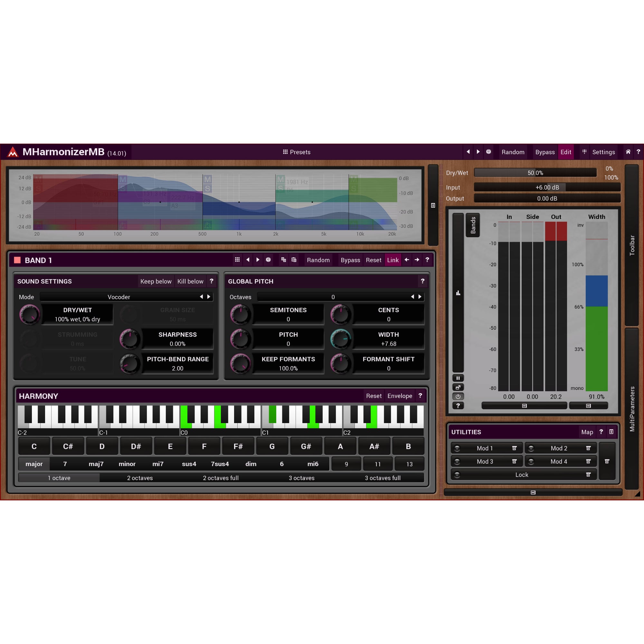The image size is (644, 644).
Task: Decrease Octaves with left arrow
Action: coord(413,297)
